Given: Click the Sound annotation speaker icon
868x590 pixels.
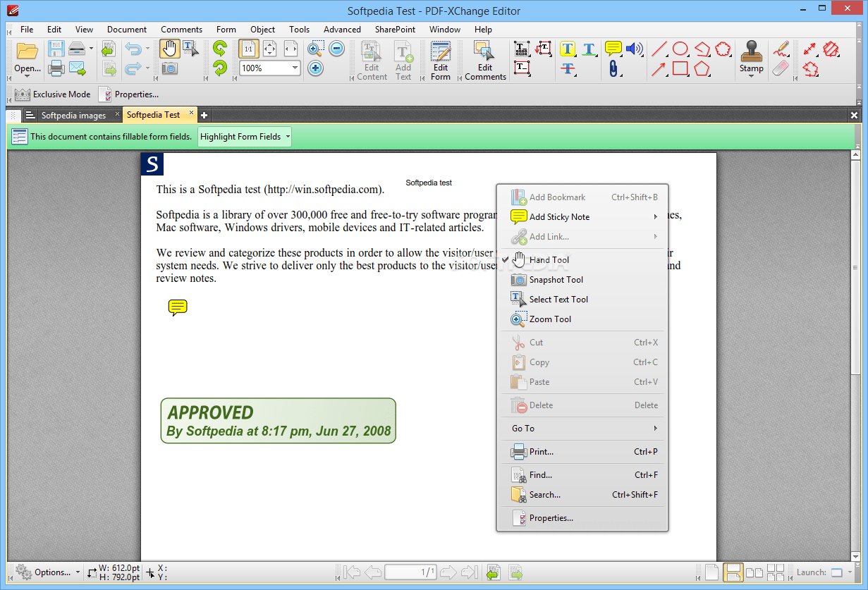Looking at the screenshot, I should click(635, 49).
